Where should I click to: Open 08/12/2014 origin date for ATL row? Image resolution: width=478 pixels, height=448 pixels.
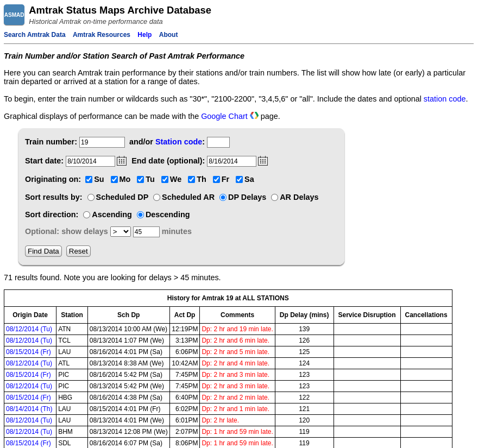point(29,363)
